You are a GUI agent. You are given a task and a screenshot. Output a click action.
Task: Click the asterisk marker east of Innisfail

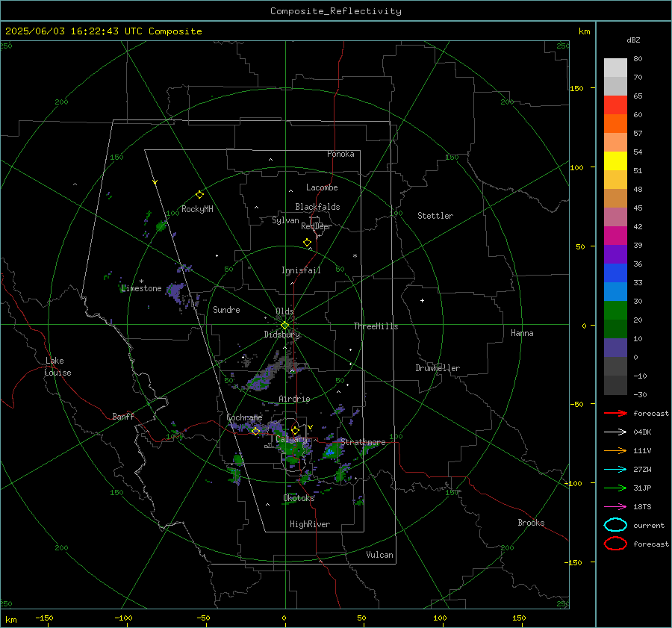pos(355,256)
